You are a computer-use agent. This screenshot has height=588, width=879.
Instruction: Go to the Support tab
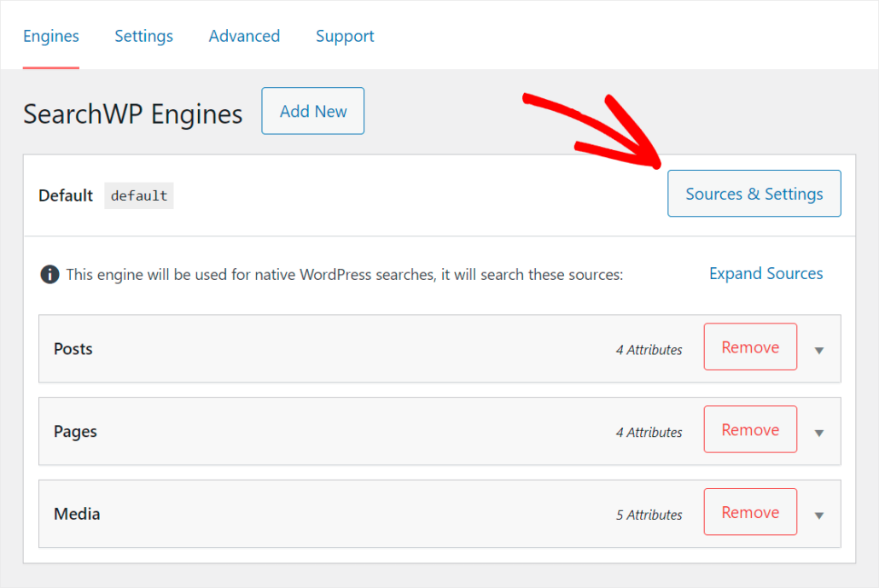pyautogui.click(x=345, y=36)
